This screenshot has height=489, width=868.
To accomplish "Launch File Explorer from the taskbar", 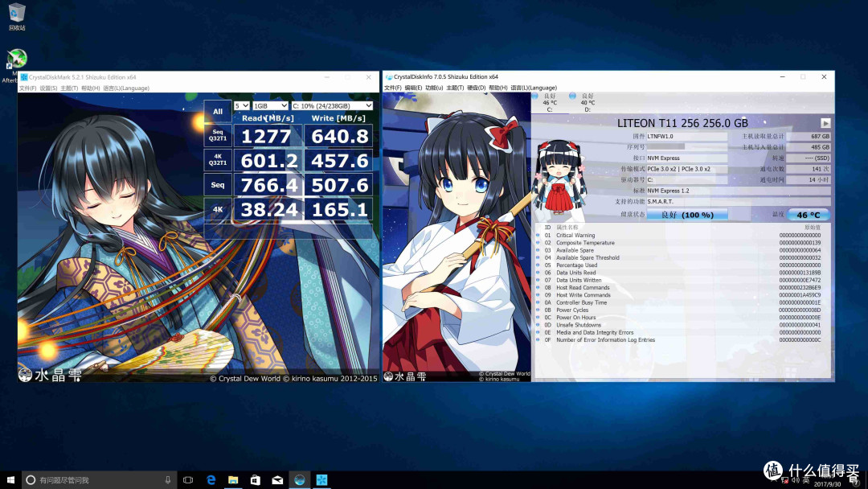I will click(233, 479).
